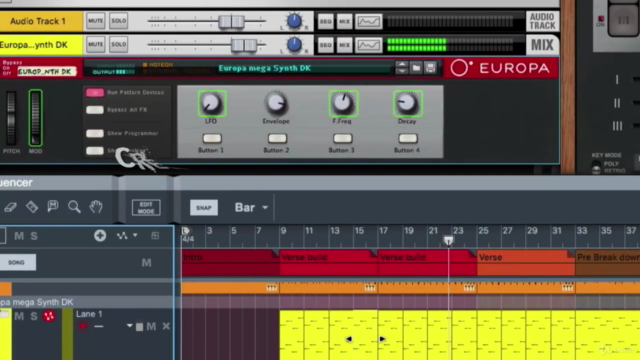Solo the Europa mega Synth track

(34, 316)
